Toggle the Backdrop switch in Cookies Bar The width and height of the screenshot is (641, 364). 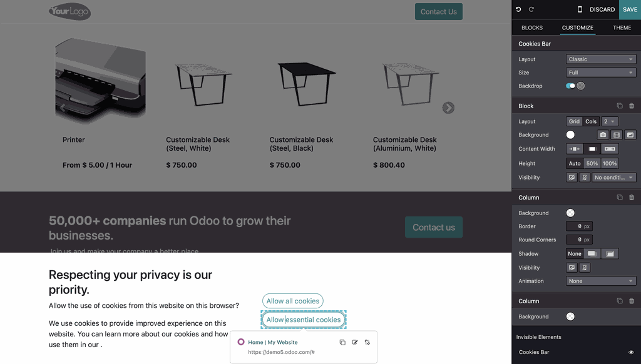[570, 86]
